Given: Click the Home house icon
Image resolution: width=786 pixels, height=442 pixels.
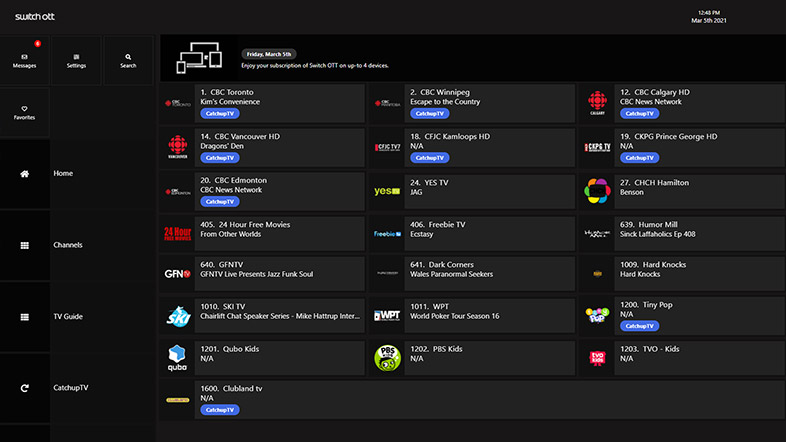Looking at the screenshot, I should pyautogui.click(x=24, y=173).
